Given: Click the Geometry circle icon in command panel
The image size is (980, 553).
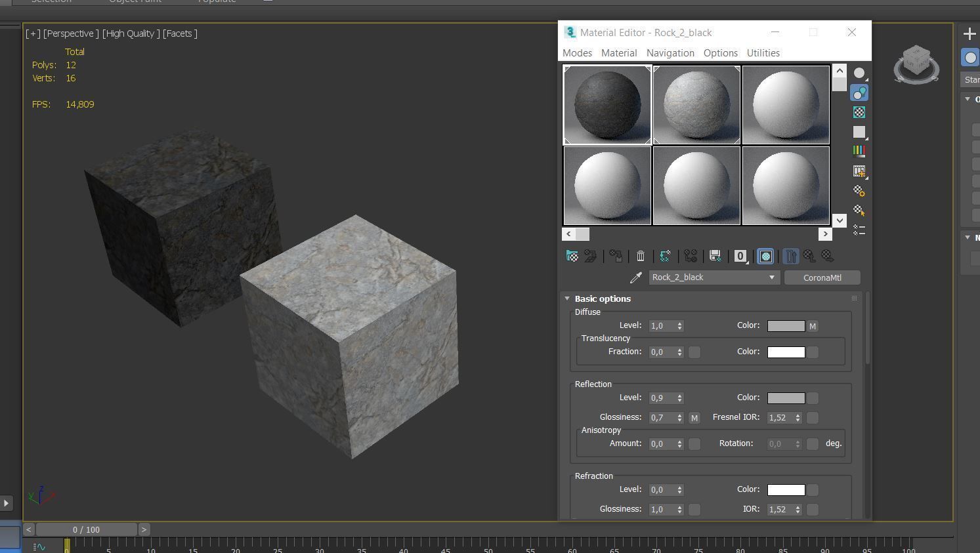Looking at the screenshot, I should click(x=970, y=57).
